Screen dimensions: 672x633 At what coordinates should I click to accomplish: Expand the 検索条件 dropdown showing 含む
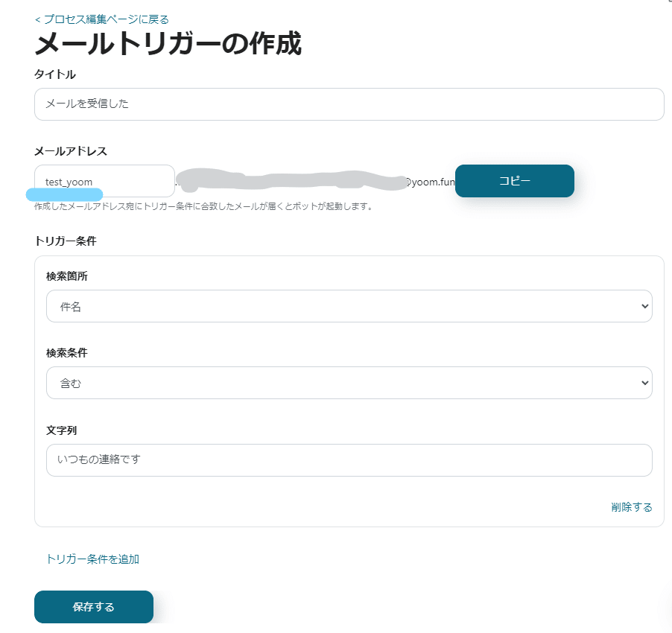click(x=349, y=383)
